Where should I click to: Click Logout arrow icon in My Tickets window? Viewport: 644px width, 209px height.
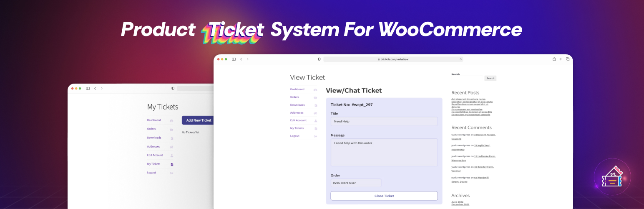(x=171, y=173)
